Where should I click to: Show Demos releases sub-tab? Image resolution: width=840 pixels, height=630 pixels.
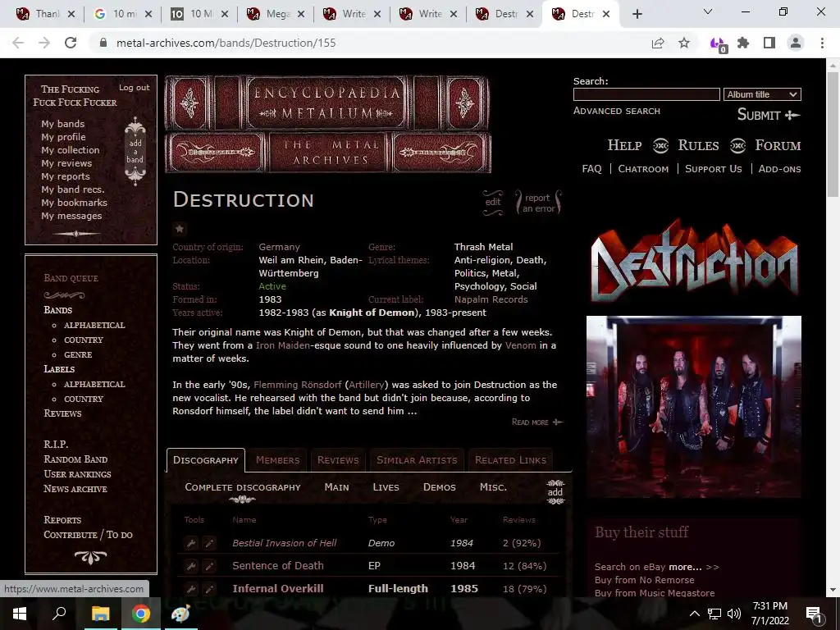tap(440, 487)
